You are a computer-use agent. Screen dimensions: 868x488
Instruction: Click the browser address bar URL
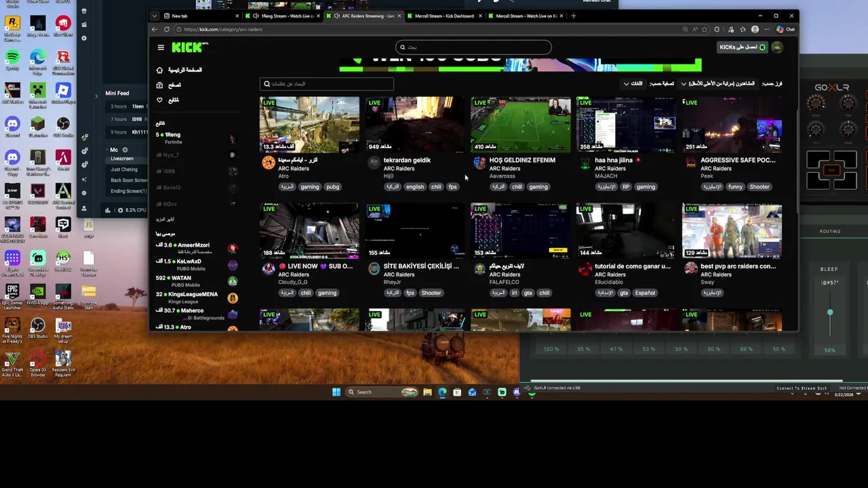(223, 29)
